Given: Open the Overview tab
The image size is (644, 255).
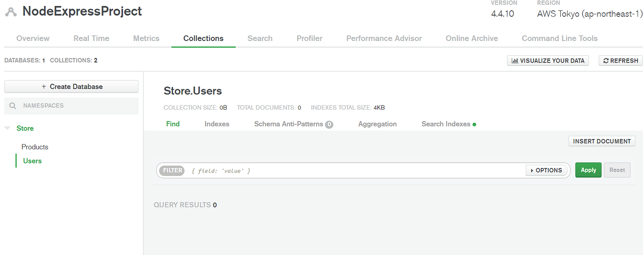Looking at the screenshot, I should [x=33, y=39].
